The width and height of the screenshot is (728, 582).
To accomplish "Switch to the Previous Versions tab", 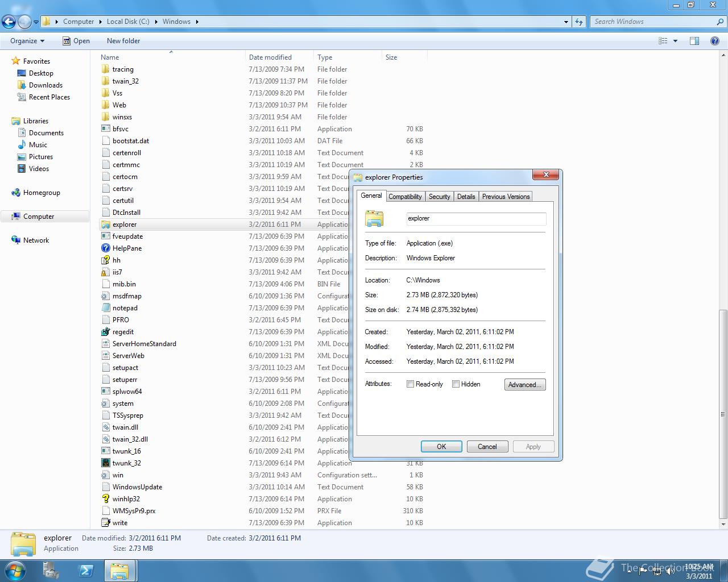I will click(506, 197).
